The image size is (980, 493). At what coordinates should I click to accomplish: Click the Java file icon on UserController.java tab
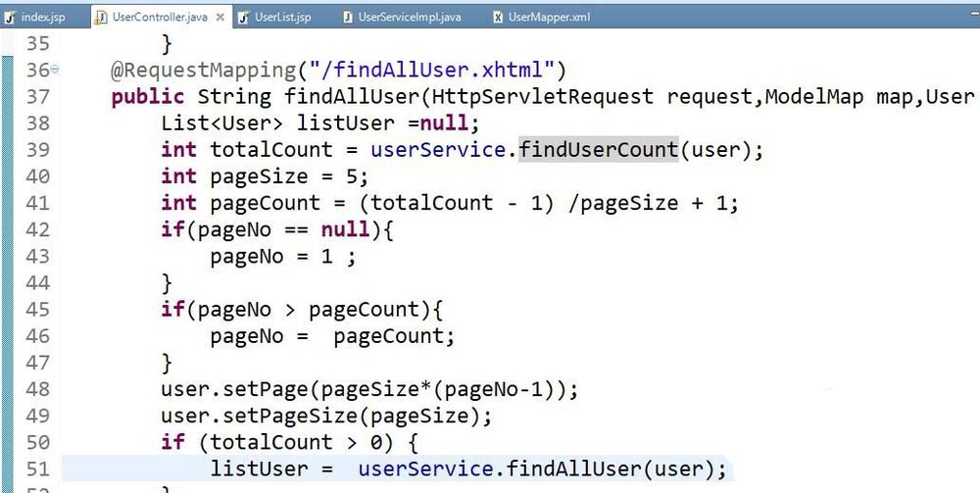[x=101, y=18]
